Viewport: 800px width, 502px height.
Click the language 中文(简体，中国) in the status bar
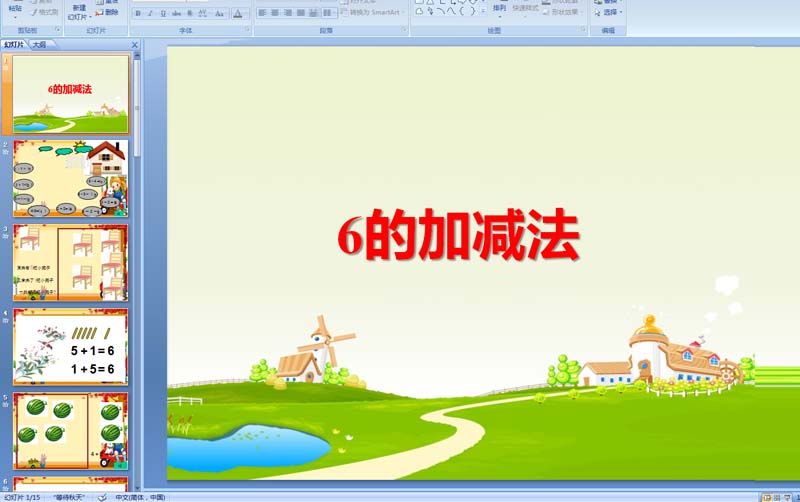tap(140, 497)
